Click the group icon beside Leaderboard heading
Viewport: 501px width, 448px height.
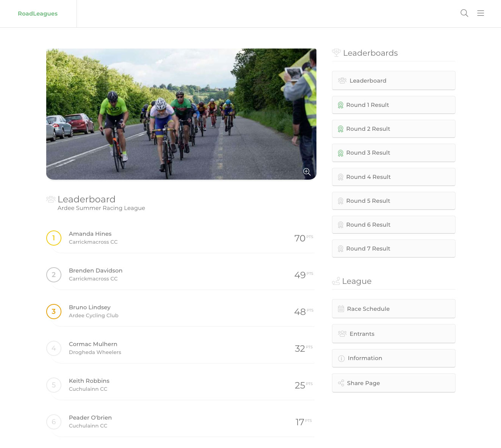[51, 199]
